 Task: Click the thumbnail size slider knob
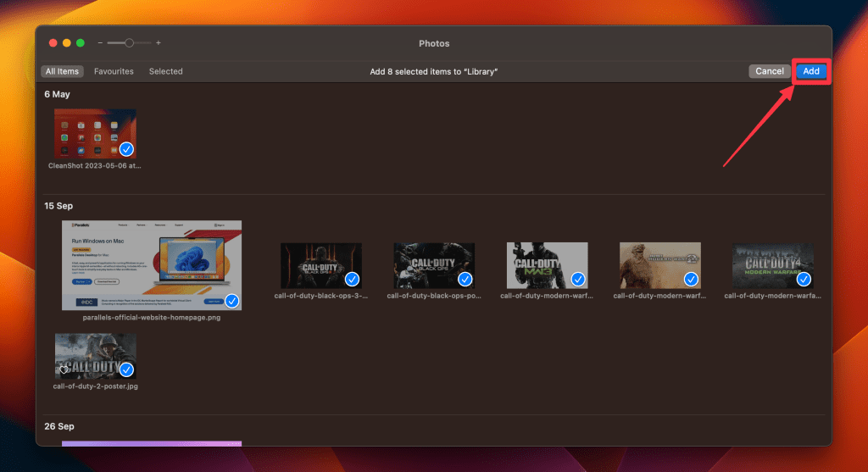(129, 42)
